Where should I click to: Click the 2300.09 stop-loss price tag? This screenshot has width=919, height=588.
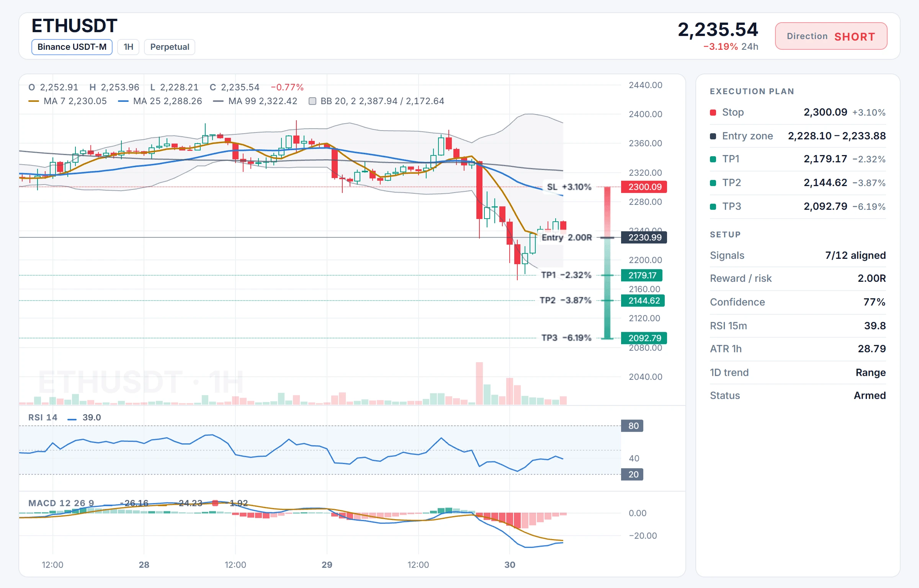click(x=644, y=187)
